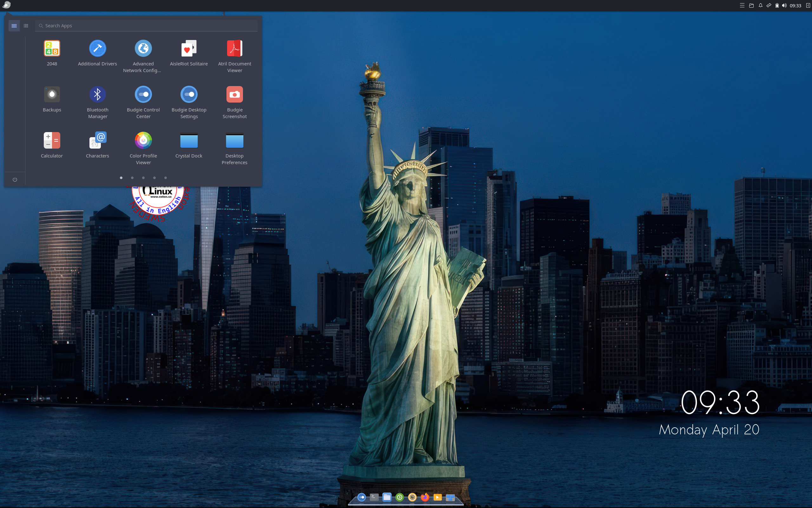Open Advanced Network Configuration

pos(143,57)
